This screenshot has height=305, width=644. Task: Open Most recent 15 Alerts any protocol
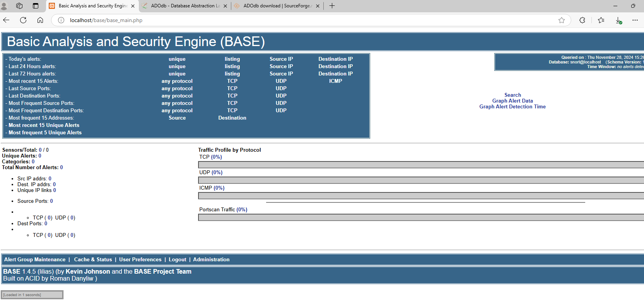[x=177, y=81]
